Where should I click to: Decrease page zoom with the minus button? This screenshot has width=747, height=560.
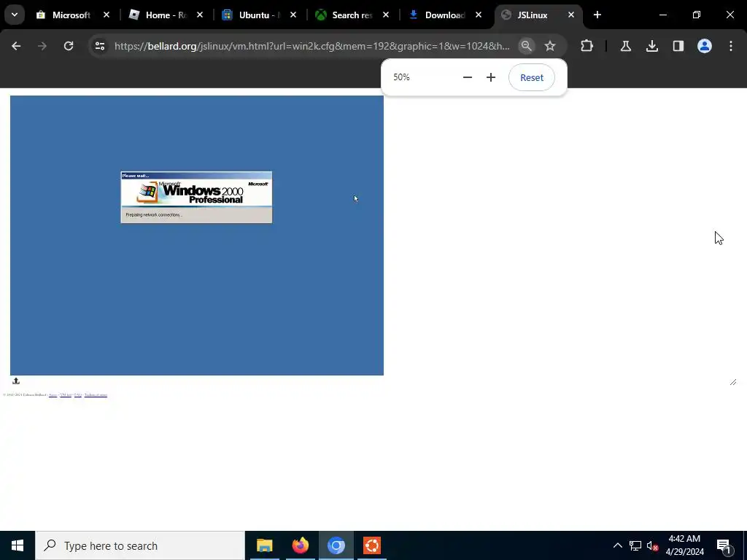tap(468, 77)
